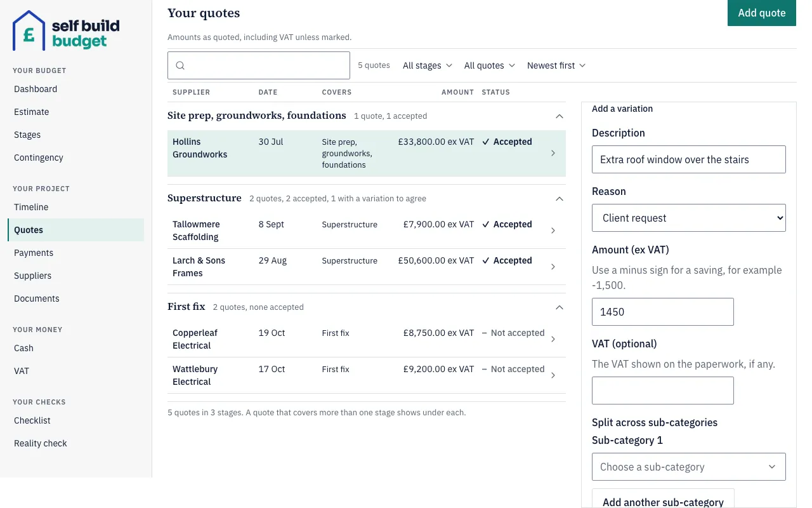Click the Amount (ex VAT) field
This screenshot has height=508, width=812.
(663, 312)
